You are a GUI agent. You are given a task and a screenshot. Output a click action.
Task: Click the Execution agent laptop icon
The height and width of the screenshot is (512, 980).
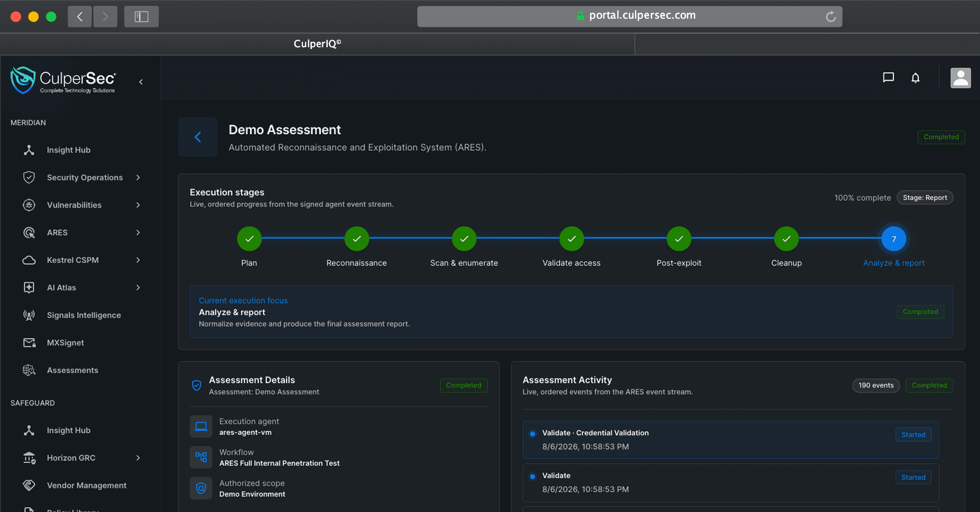tap(201, 427)
